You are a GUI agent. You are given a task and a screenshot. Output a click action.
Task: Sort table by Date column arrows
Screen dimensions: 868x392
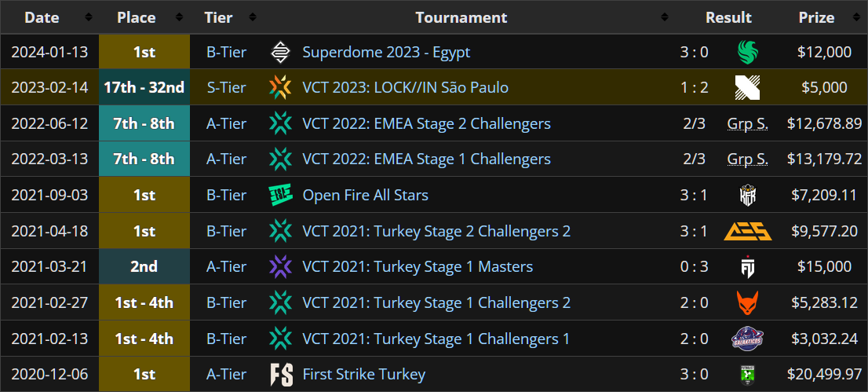[x=89, y=18]
